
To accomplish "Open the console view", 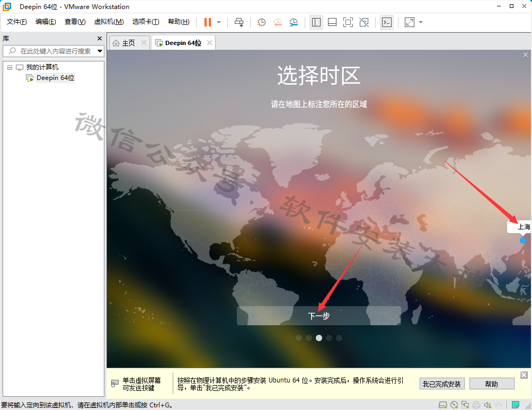I will 387,22.
